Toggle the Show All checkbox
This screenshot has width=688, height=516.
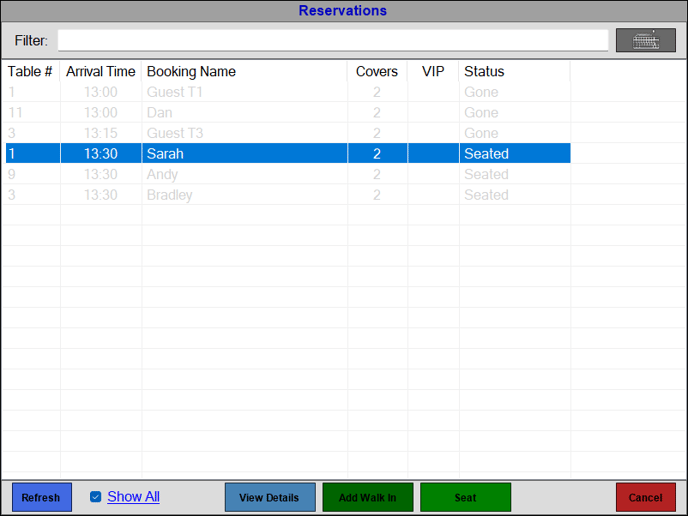[96, 497]
